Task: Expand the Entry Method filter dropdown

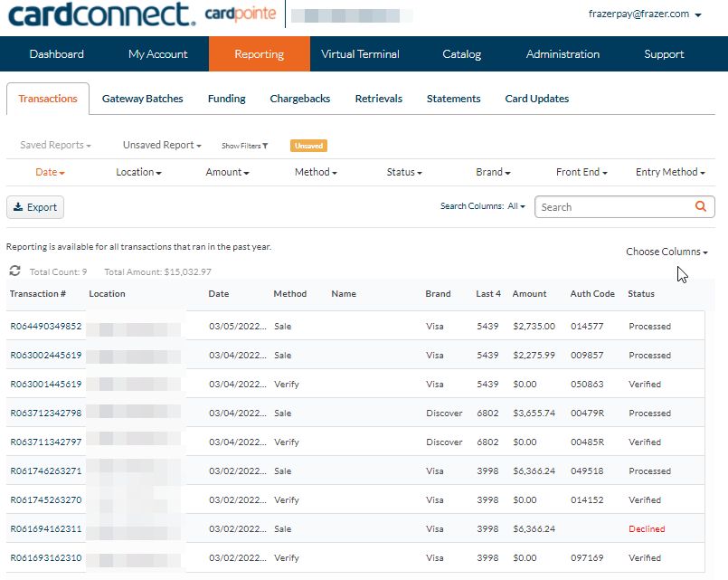Action: click(x=670, y=172)
